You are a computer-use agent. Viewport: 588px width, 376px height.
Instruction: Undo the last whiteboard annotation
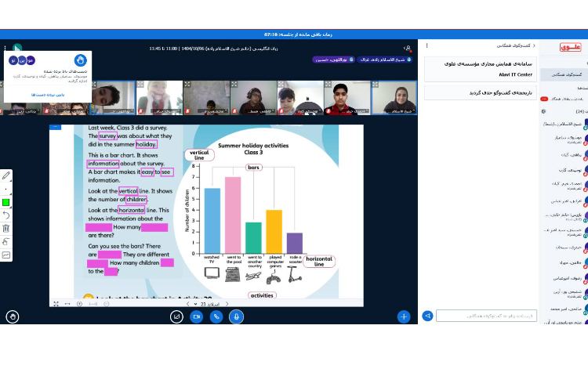point(6,215)
